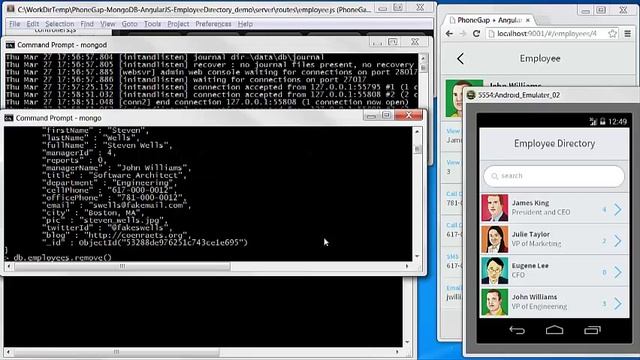Open the Chrome hamburger menu
Viewport: 640px width, 360px height.
pyautogui.click(x=628, y=34)
